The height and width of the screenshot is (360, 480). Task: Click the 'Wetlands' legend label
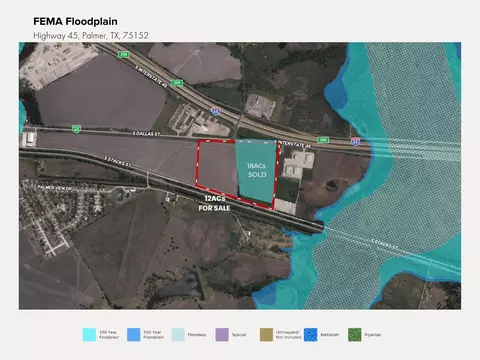[x=330, y=335]
